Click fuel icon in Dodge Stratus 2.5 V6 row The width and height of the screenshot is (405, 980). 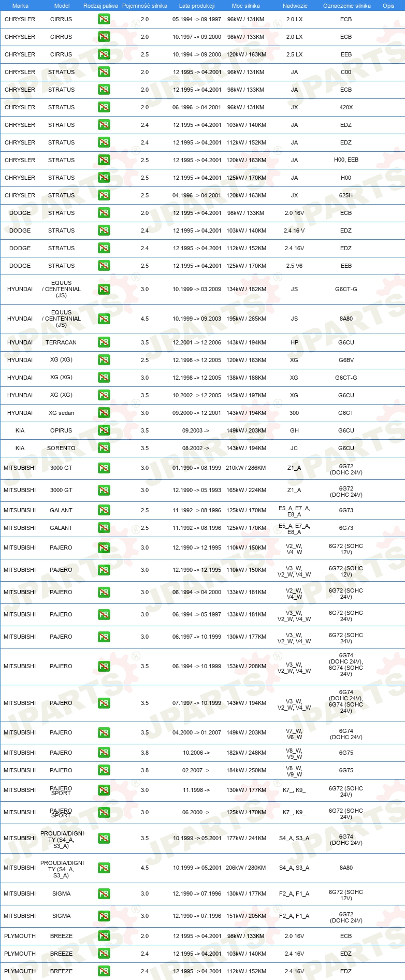click(104, 266)
